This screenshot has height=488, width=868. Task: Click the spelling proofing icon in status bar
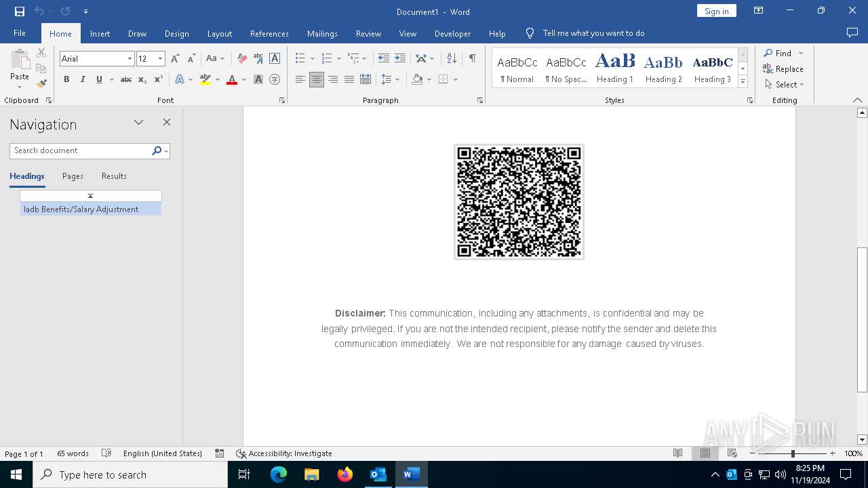point(106,453)
